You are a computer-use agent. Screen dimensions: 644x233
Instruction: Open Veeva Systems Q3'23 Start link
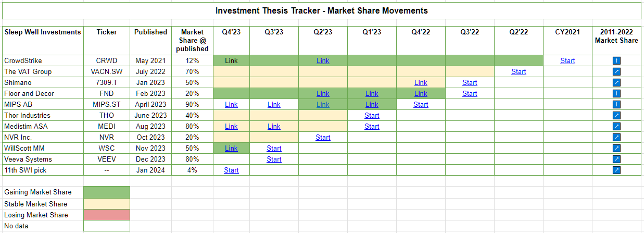[x=274, y=159]
